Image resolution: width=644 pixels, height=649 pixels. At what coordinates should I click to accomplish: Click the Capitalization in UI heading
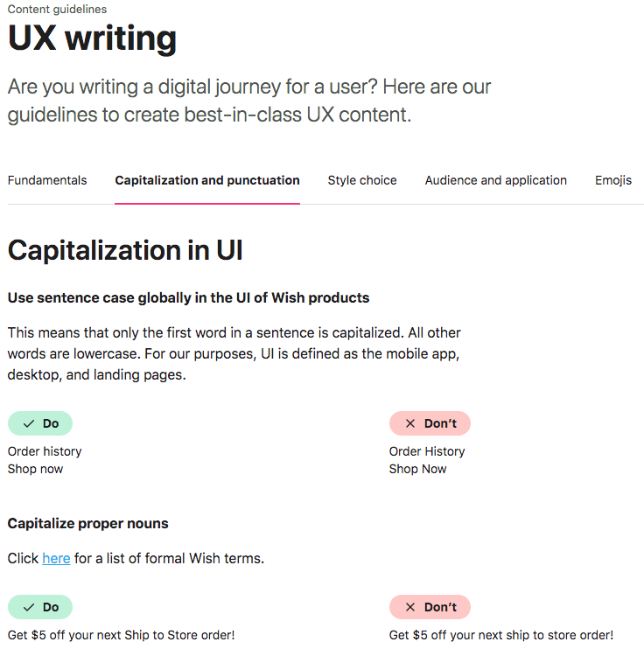click(x=125, y=250)
